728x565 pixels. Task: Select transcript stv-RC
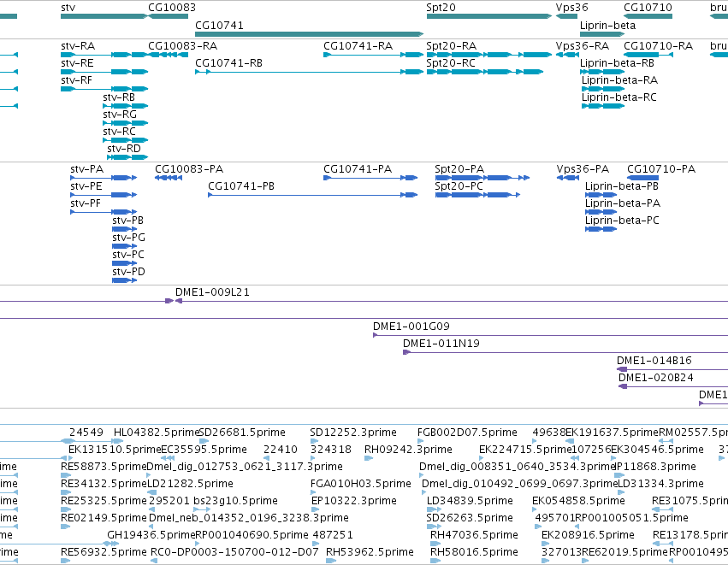pyautogui.click(x=126, y=140)
